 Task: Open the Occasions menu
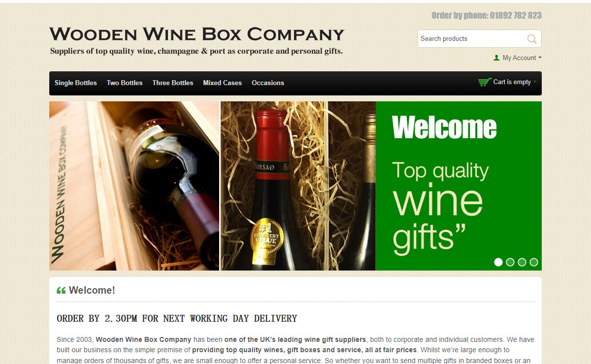tap(268, 83)
